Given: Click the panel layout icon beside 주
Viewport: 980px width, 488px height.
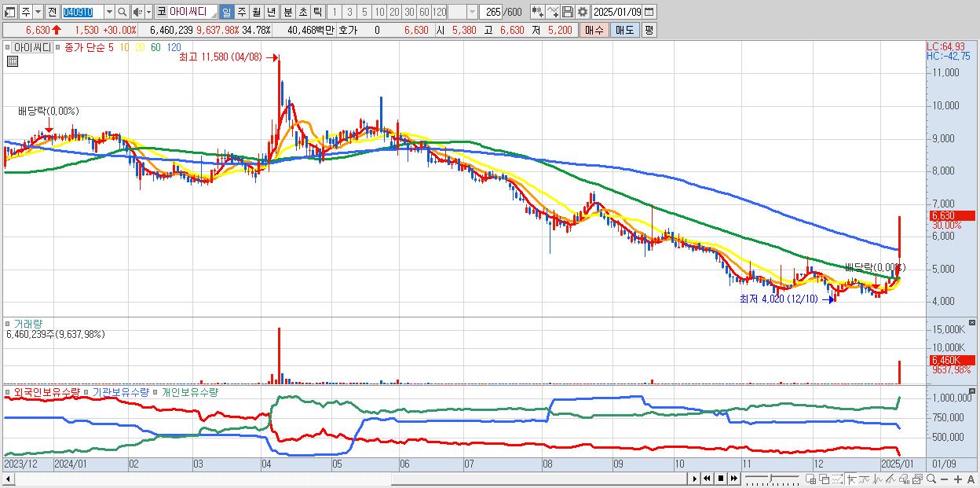Looking at the screenshot, I should (x=9, y=12).
